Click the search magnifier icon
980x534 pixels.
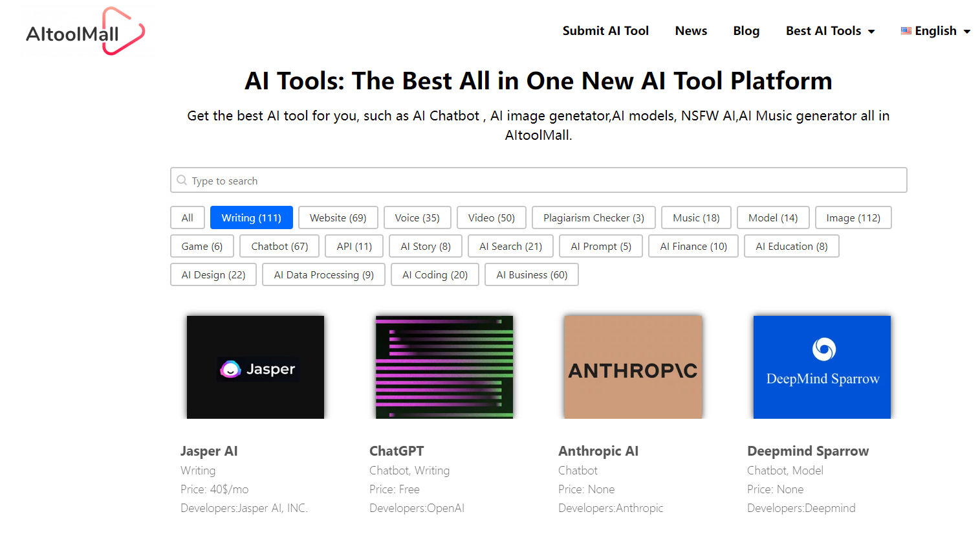tap(182, 181)
